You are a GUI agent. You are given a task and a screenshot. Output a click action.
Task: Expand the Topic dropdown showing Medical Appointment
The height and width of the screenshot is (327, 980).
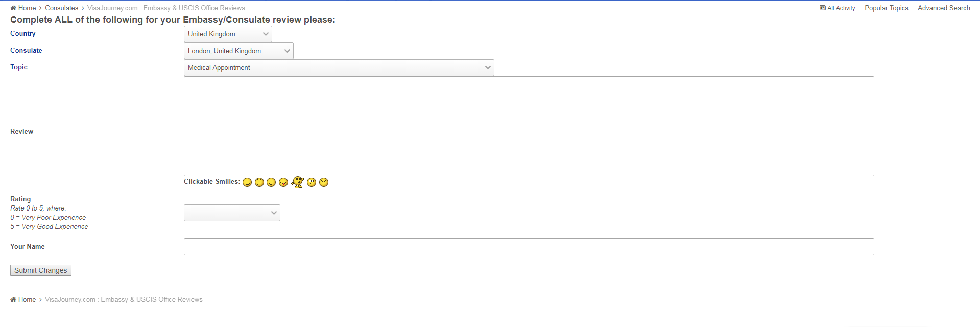[x=339, y=68]
